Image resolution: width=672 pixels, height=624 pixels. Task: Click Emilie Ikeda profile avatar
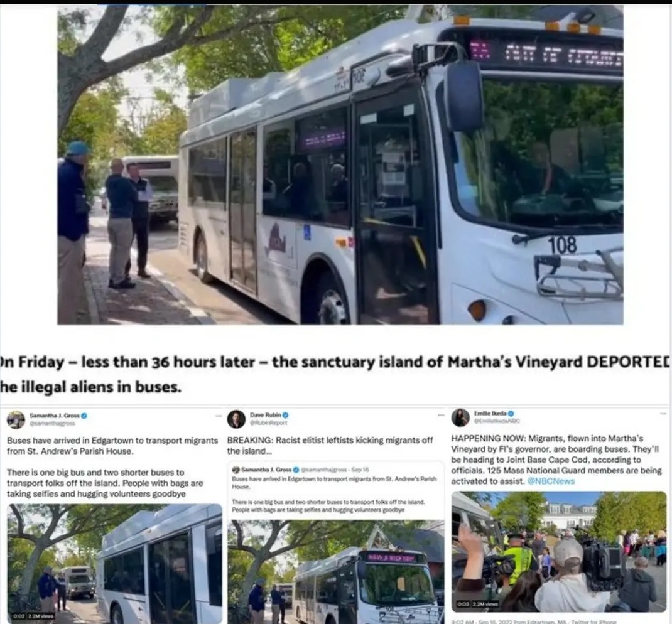tap(460, 417)
